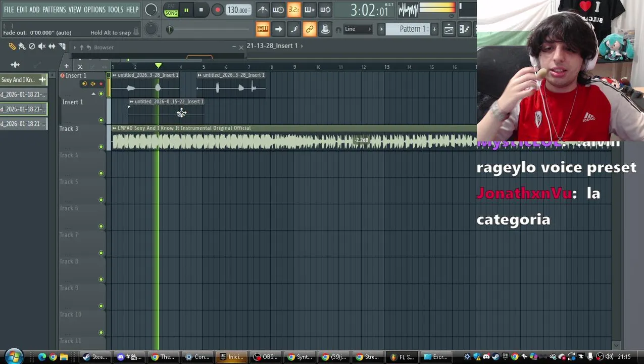Click the X icon beside add track
This screenshot has height=364, width=644.
point(80,66)
